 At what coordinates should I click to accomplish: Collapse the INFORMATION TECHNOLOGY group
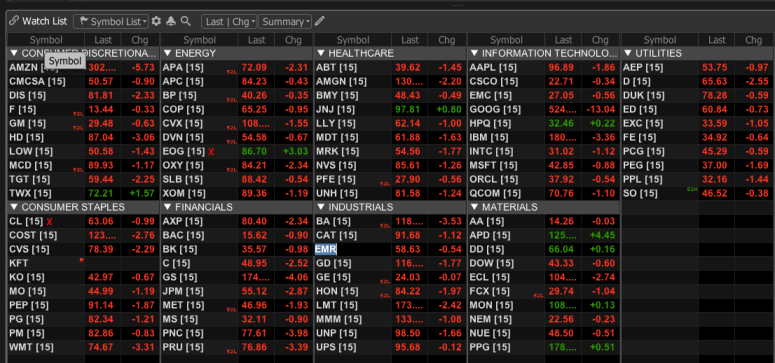click(474, 53)
